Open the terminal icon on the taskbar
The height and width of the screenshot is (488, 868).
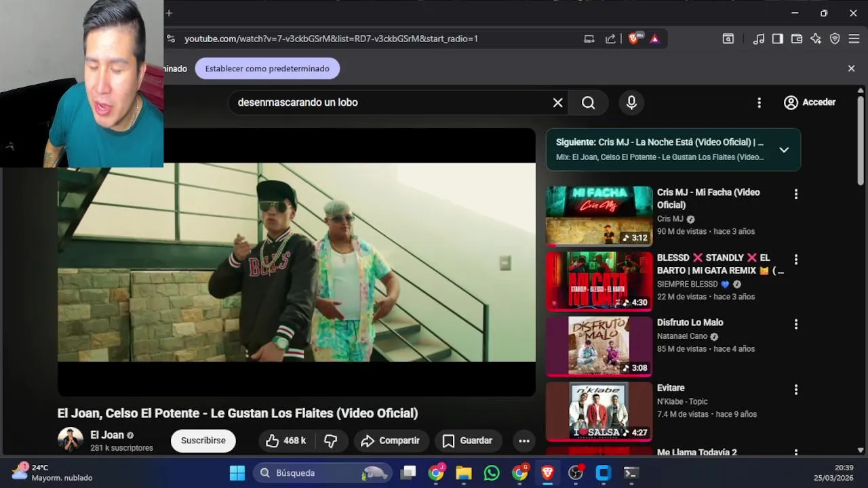(x=631, y=473)
